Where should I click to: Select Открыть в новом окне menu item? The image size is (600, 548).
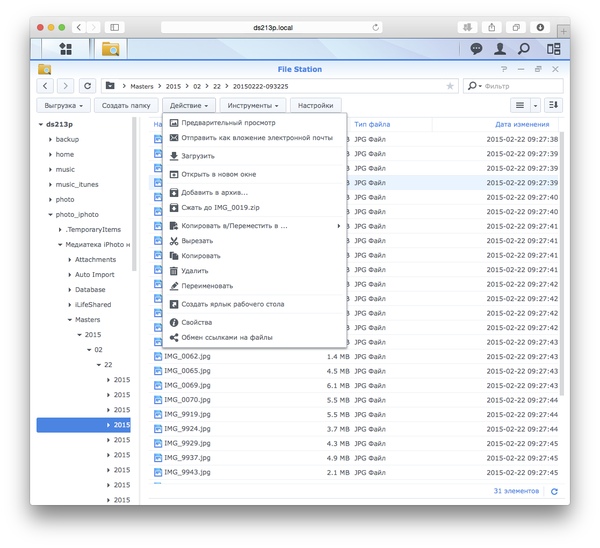coord(254,175)
